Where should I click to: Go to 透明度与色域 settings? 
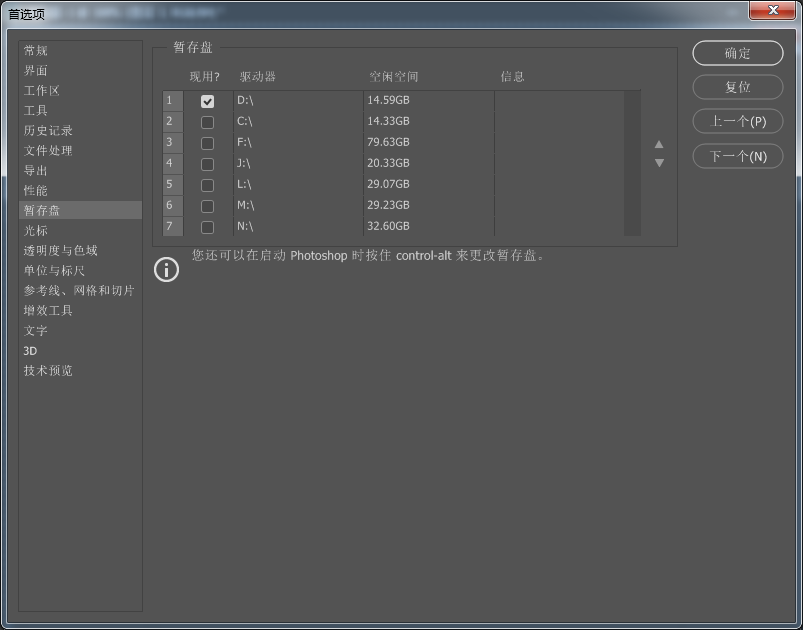click(x=80, y=250)
